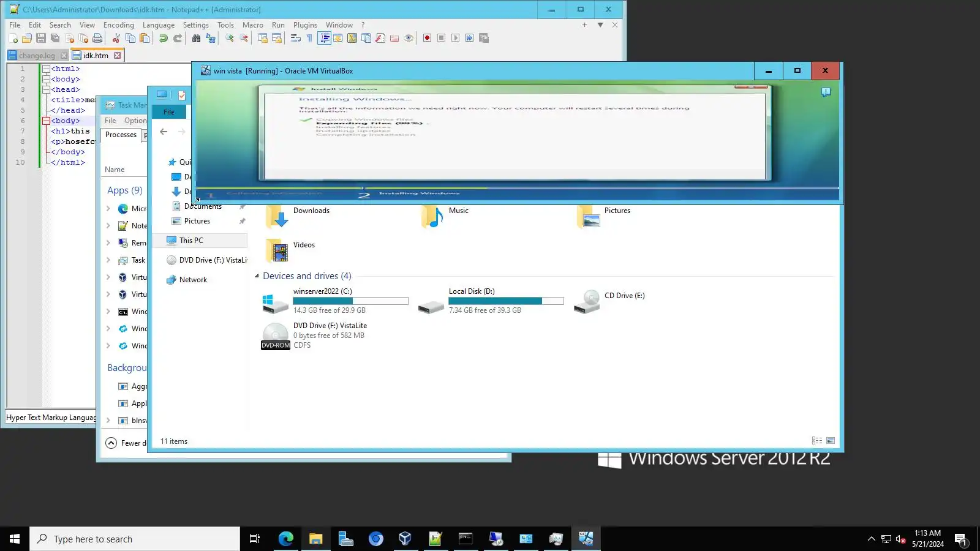This screenshot has width=980, height=551.
Task: Click the Replace icon in Notepad++ toolbar
Action: coord(211,38)
